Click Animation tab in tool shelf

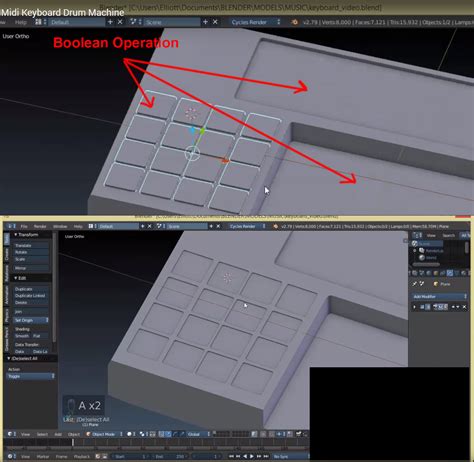coord(7,295)
